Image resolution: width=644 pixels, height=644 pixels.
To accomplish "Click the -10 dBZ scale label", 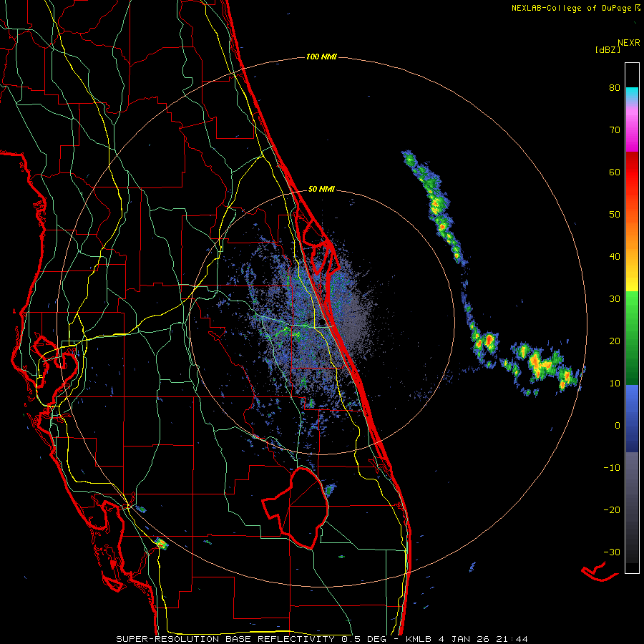I will coord(612,468).
